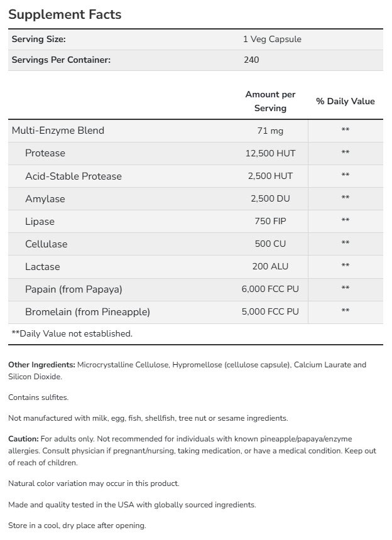Click the % Daily Value column header
Viewport: 392px width, 540px height.
click(x=345, y=101)
